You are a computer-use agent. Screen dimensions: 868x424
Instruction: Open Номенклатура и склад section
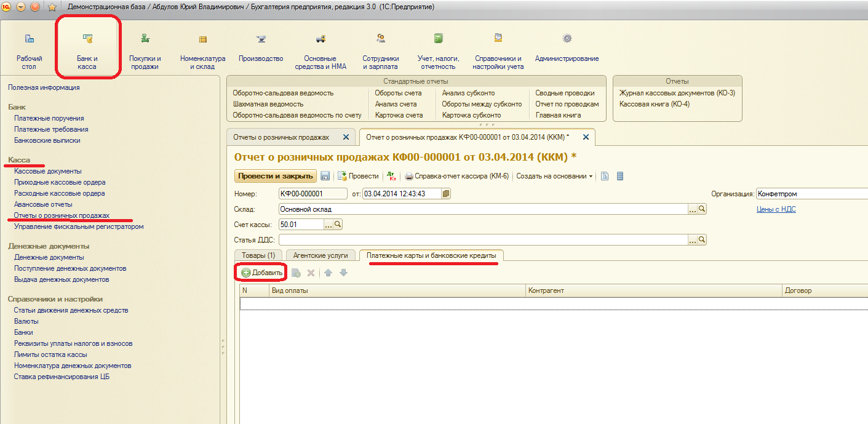click(203, 50)
